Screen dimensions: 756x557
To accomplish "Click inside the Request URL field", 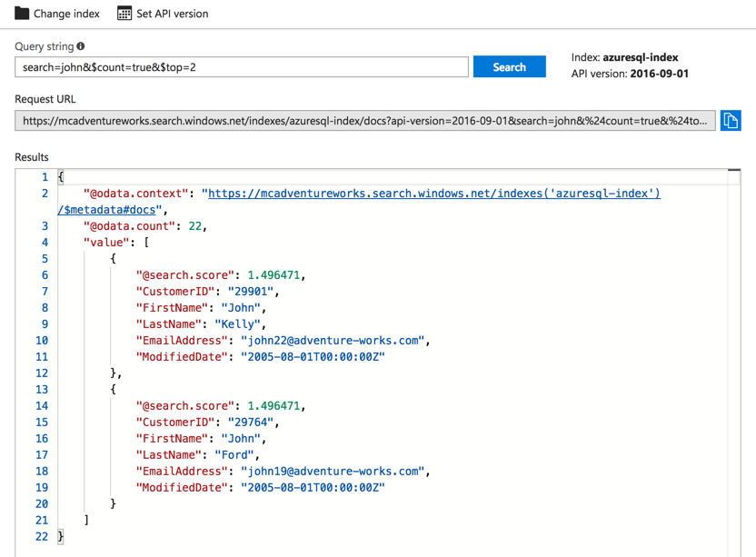I will pyautogui.click(x=364, y=121).
